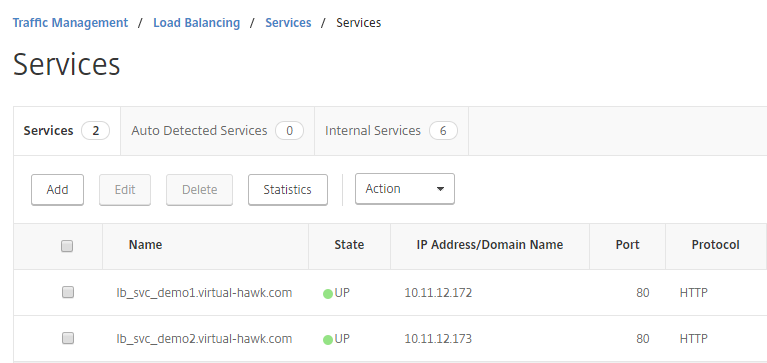This screenshot has height=363, width=767.
Task: Toggle the select-all checkbox in table header
Action: (67, 246)
